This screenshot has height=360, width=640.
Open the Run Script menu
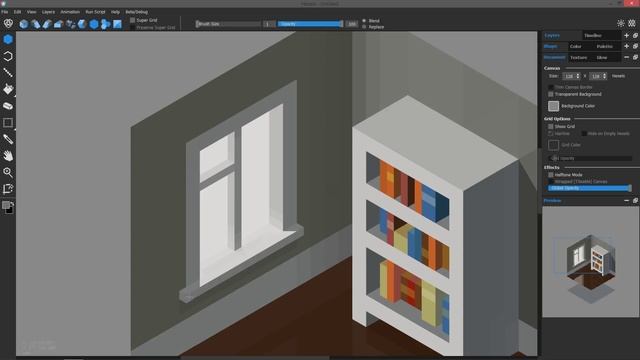pos(95,12)
